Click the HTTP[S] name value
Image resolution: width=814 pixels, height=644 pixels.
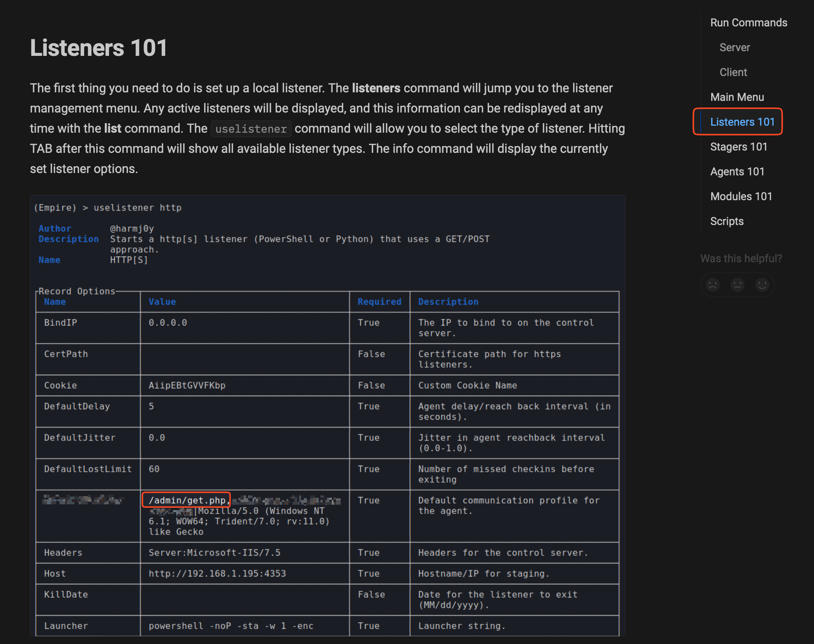(129, 260)
